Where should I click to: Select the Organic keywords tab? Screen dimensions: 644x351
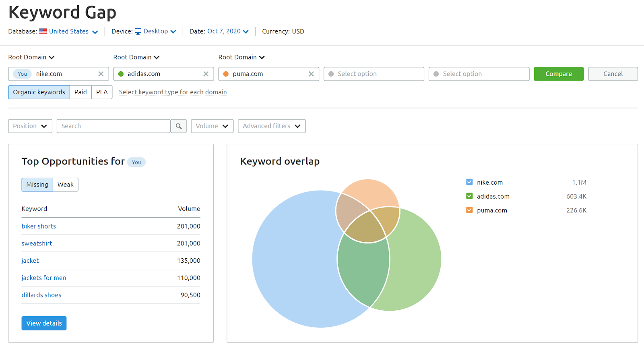(39, 92)
